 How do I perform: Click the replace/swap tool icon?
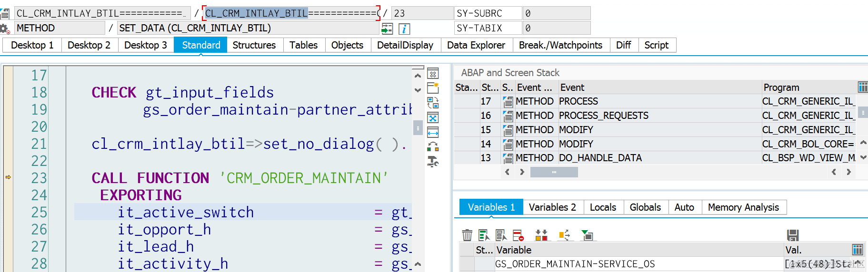pyautogui.click(x=433, y=103)
